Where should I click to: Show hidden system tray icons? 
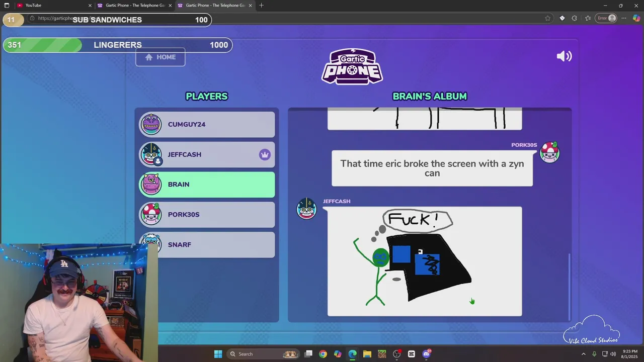[x=584, y=354]
